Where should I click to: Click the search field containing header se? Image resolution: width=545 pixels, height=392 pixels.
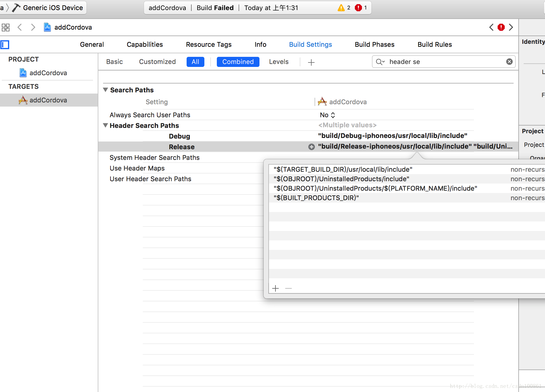[x=443, y=62]
